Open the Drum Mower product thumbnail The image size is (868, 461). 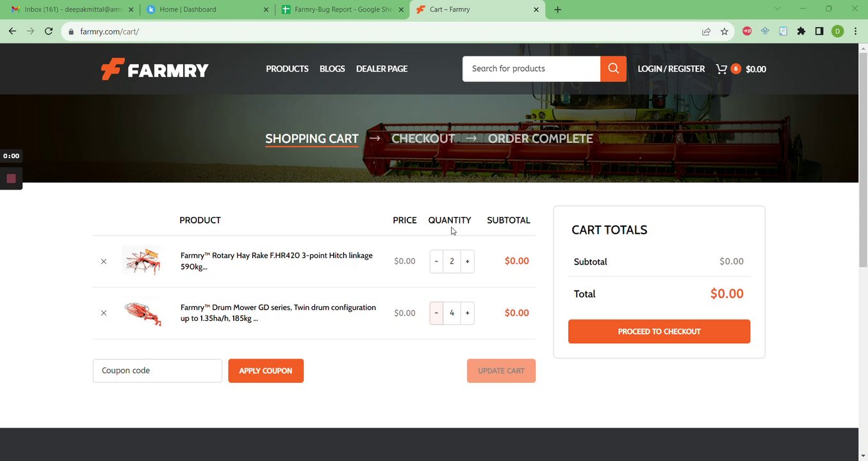[x=143, y=313]
